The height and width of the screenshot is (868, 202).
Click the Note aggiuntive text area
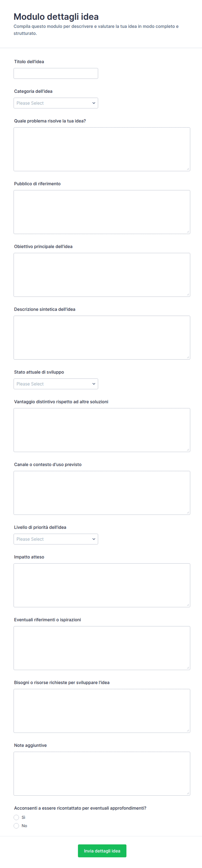point(102,774)
